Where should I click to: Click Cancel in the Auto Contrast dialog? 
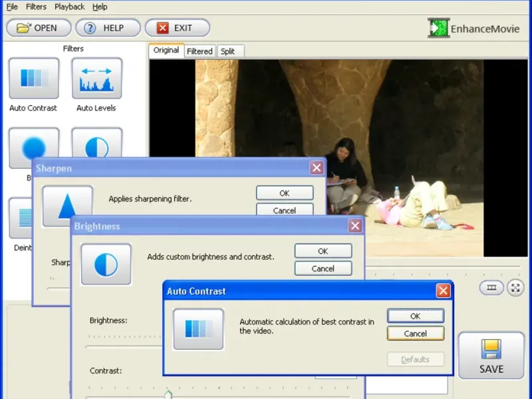point(415,333)
